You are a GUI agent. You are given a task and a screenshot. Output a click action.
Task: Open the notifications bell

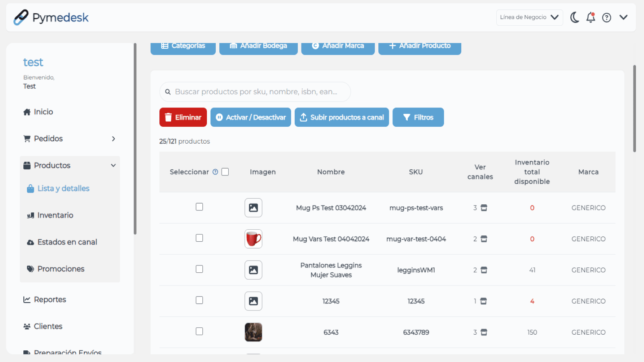(x=590, y=17)
